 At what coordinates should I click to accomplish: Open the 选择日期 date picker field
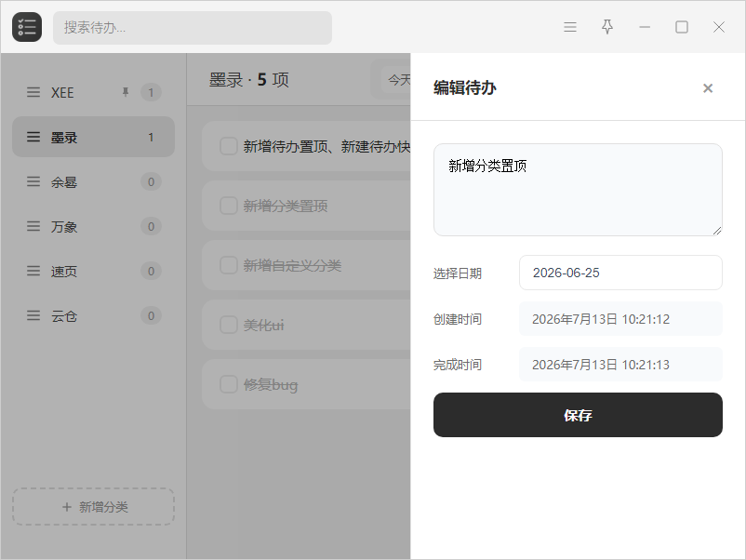click(x=620, y=273)
